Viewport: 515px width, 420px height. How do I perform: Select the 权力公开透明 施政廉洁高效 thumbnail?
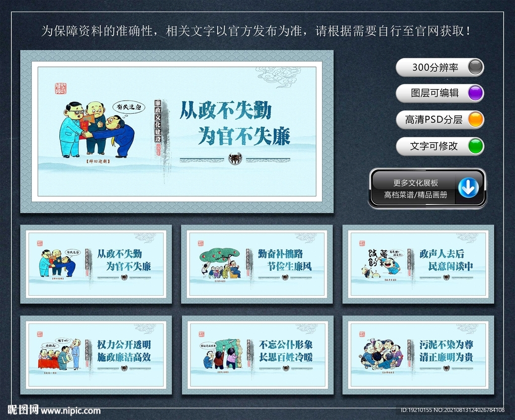(96, 355)
